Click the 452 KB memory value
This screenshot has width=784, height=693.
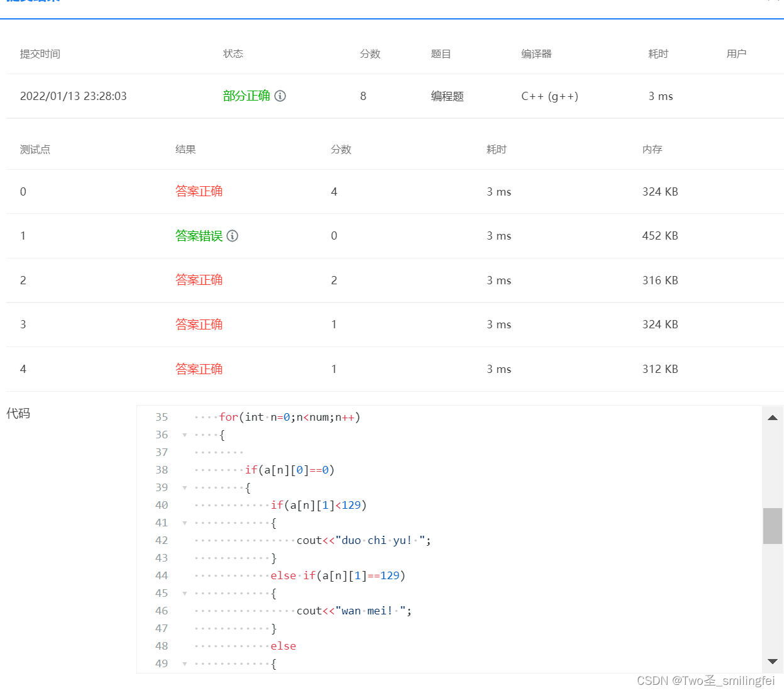click(x=660, y=236)
